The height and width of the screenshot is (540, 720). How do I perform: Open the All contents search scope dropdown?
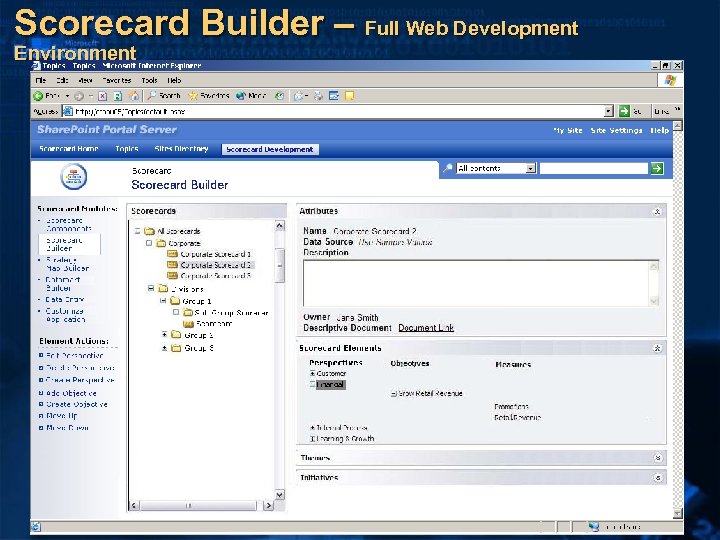pos(531,169)
